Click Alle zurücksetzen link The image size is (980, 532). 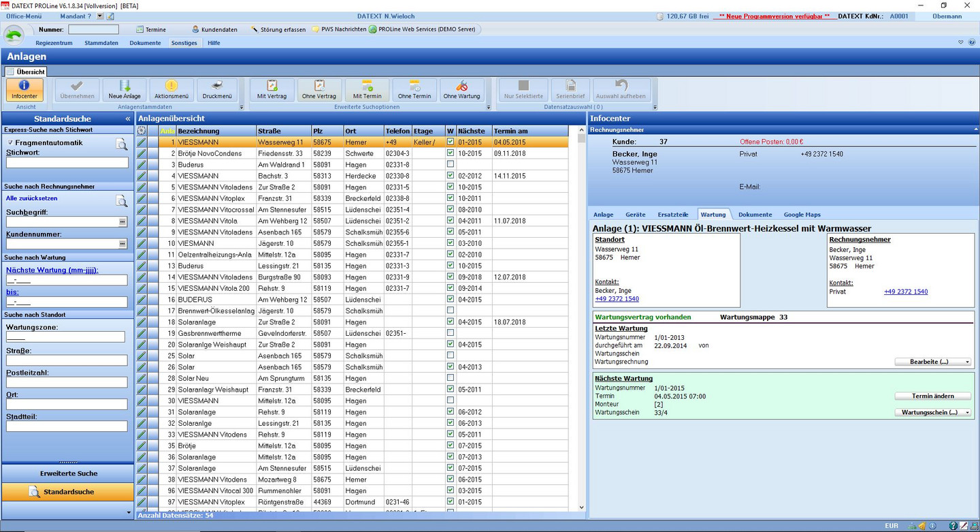tap(32, 198)
